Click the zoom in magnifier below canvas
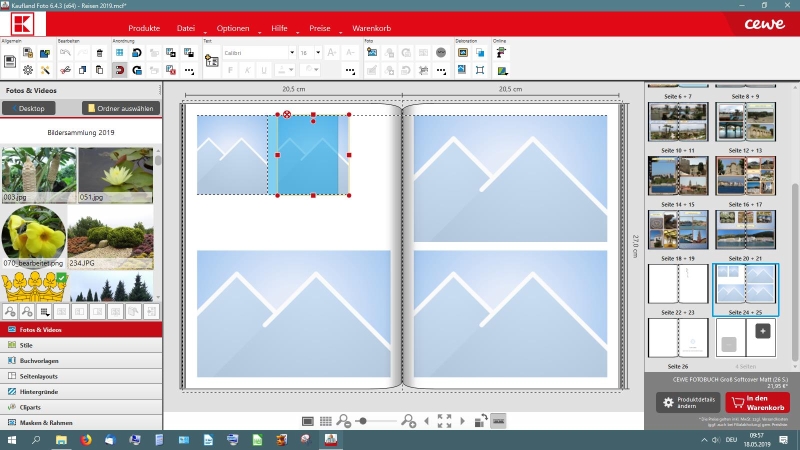800x450 pixels. (x=407, y=421)
